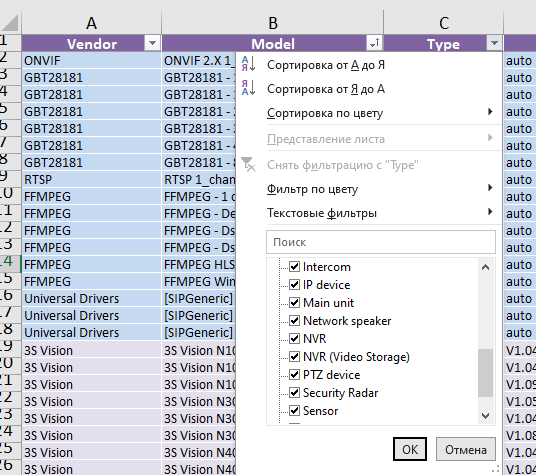Viewport: 536px width, 475px height.
Task: Click the Type column filter dropdown arrow
Action: point(494,43)
